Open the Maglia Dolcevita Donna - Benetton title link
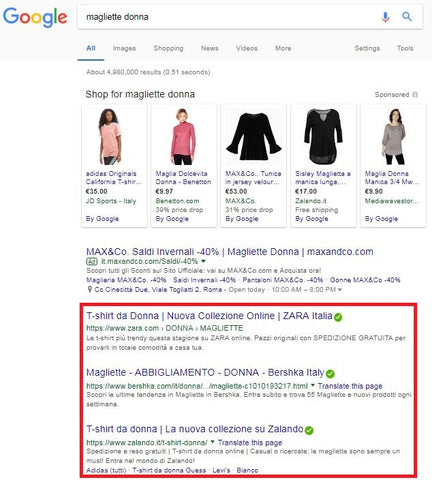432x480 pixels. pyautogui.click(x=183, y=178)
